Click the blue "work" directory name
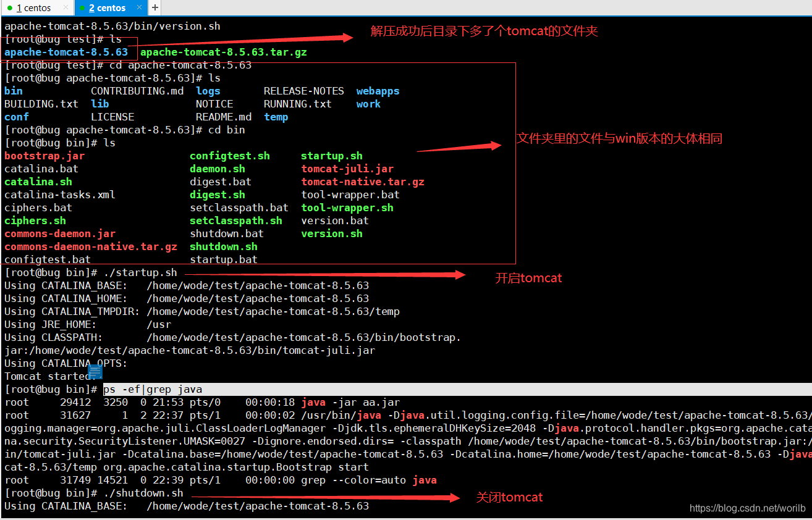This screenshot has width=812, height=520. [x=369, y=104]
